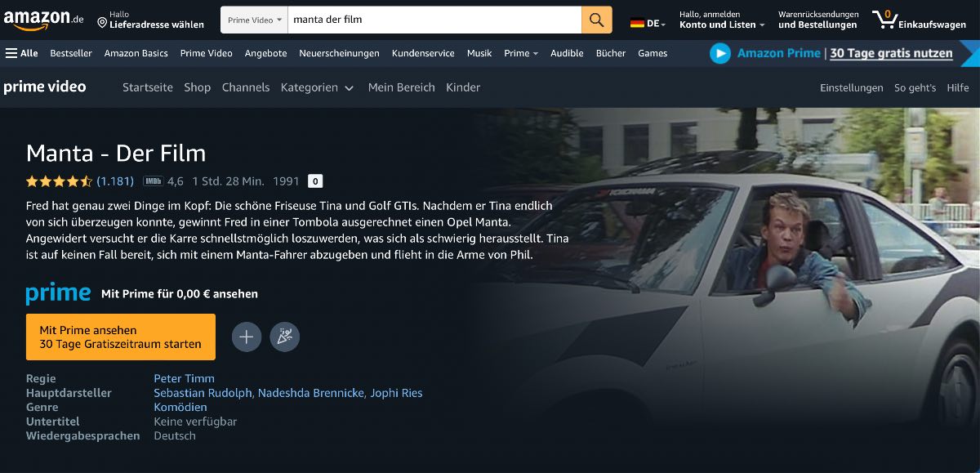Screen dimensions: 980x473
Task: Click the Manta - Der Film title
Action: pyautogui.click(x=116, y=154)
